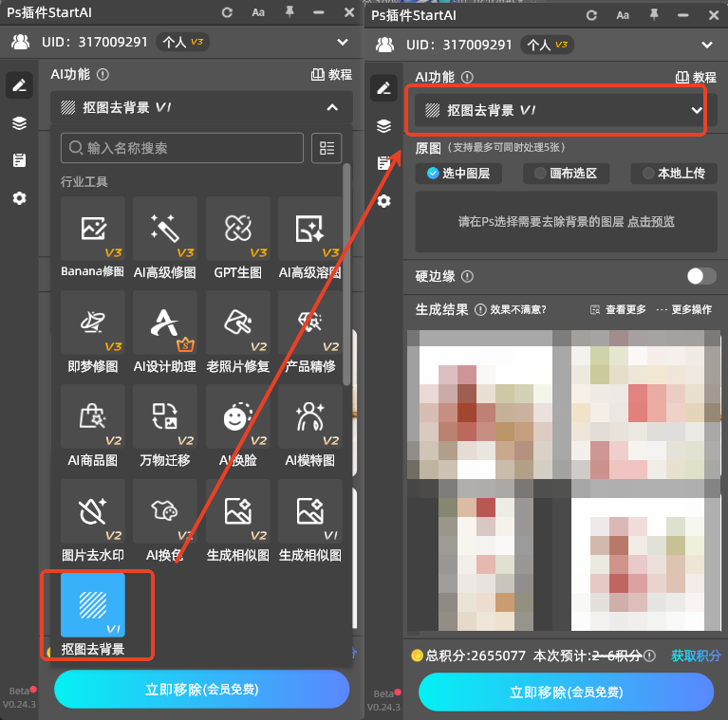Open the layers sidebar icon in left panel
The width and height of the screenshot is (728, 720).
[19, 123]
